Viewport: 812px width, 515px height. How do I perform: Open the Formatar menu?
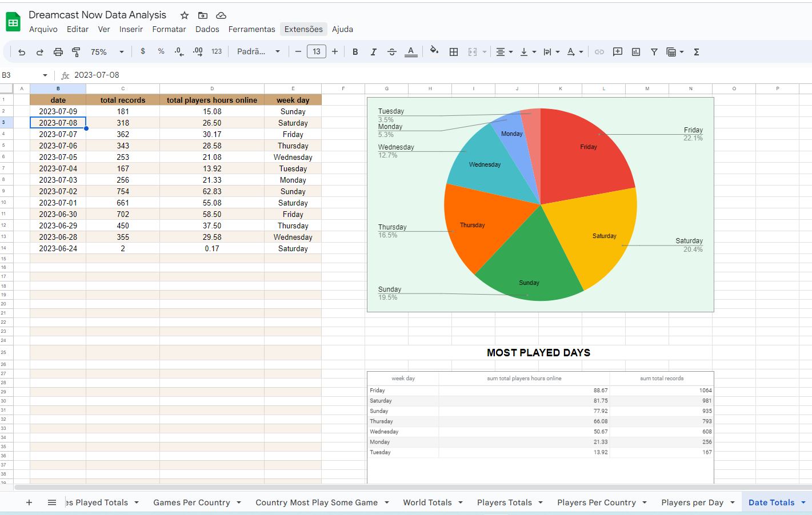tap(169, 29)
